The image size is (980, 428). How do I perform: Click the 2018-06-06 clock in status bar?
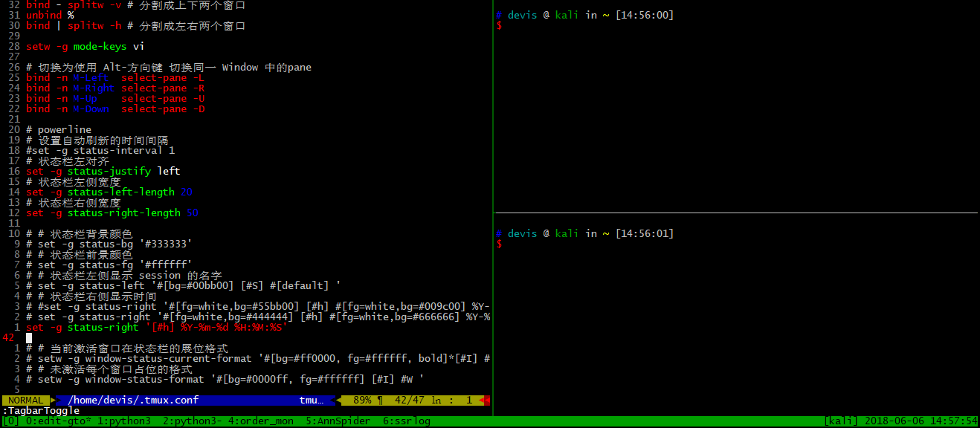pyautogui.click(x=895, y=420)
